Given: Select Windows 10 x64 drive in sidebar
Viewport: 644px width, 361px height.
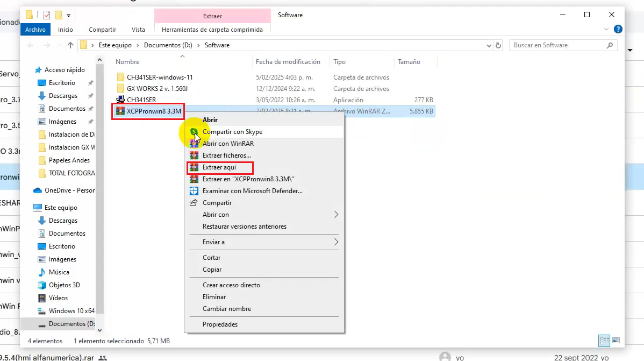Looking at the screenshot, I should coord(71,311).
